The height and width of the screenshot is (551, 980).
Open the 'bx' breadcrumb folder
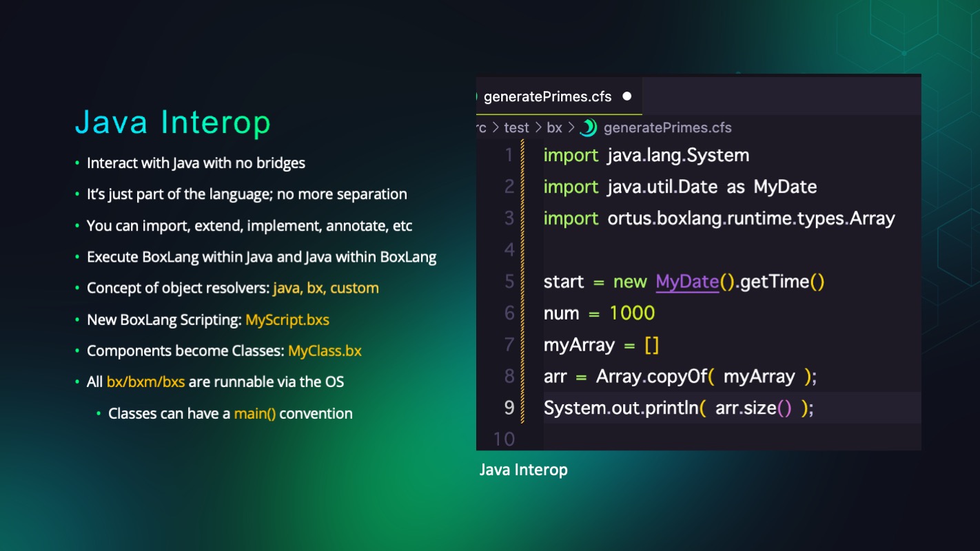pyautogui.click(x=555, y=127)
